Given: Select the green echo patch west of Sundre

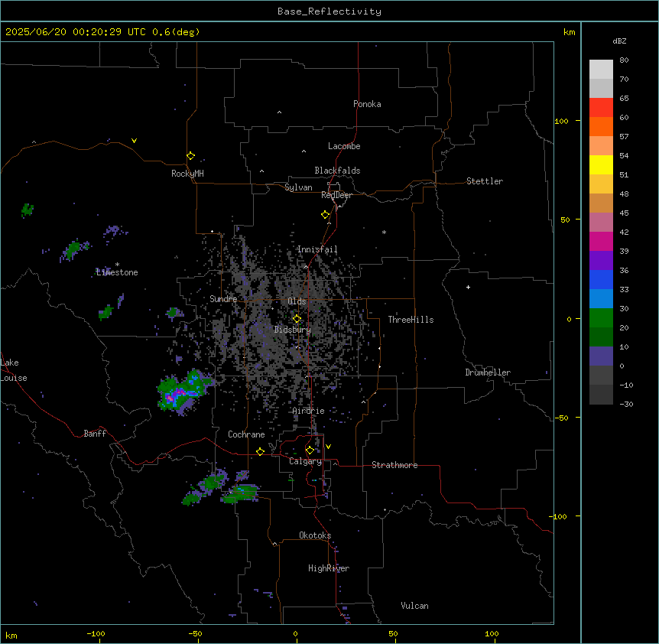Looking at the screenshot, I should pos(172,312).
